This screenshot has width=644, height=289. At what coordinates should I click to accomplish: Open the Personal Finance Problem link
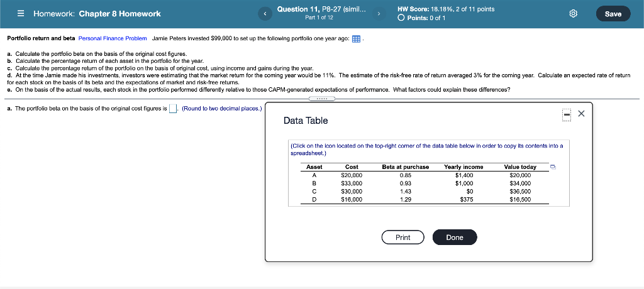[113, 38]
